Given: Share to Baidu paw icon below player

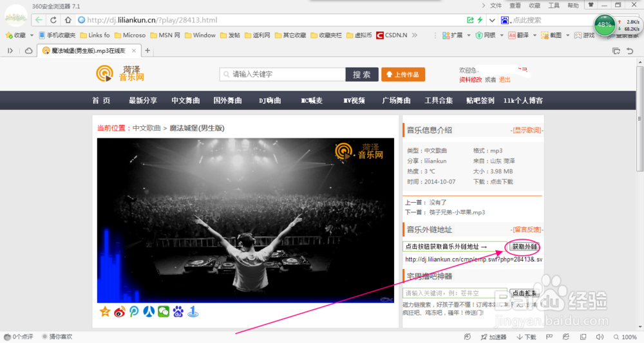Looking at the screenshot, I should click(x=178, y=312).
